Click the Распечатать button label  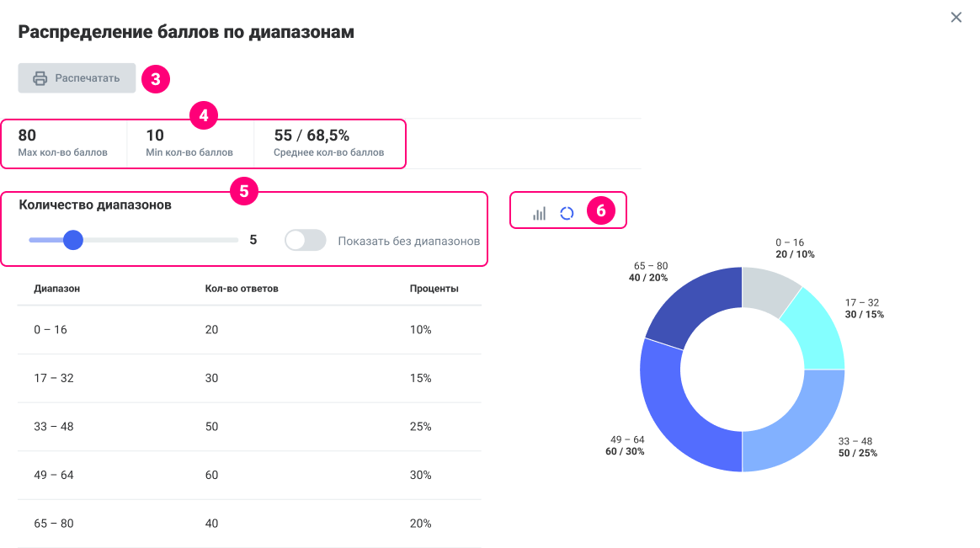click(88, 78)
